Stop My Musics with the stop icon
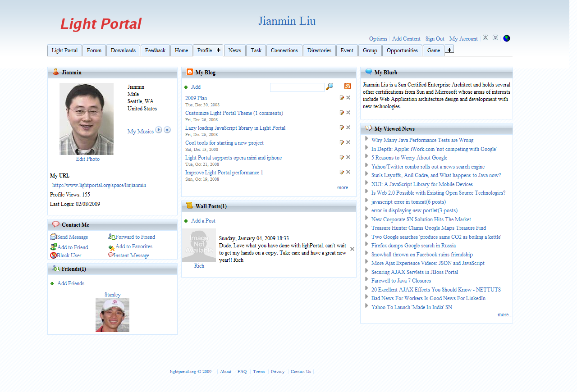 pos(167,130)
